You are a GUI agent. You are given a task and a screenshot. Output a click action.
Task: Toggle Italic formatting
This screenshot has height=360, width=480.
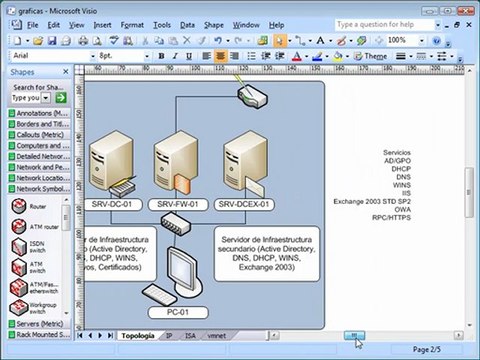coord(175,56)
